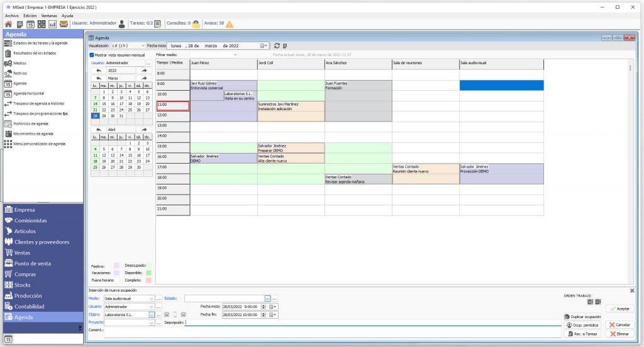The height and width of the screenshot is (347, 644).
Task: Open the Ventanas menu
Action: pyautogui.click(x=49, y=16)
